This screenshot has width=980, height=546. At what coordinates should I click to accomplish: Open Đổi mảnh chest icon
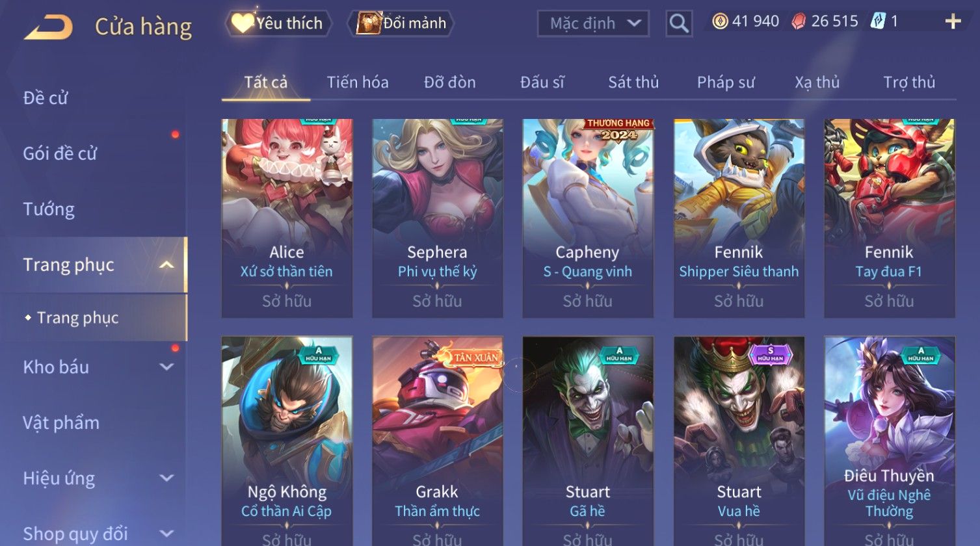pos(369,24)
